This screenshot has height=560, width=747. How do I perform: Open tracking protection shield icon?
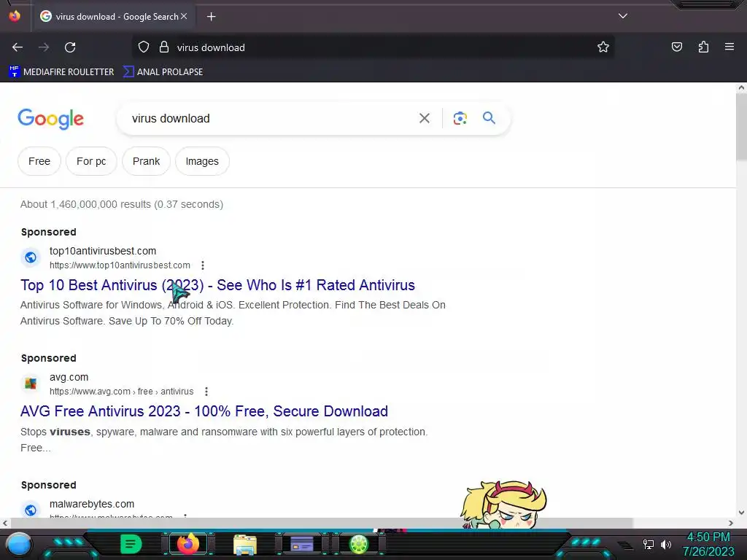144,47
